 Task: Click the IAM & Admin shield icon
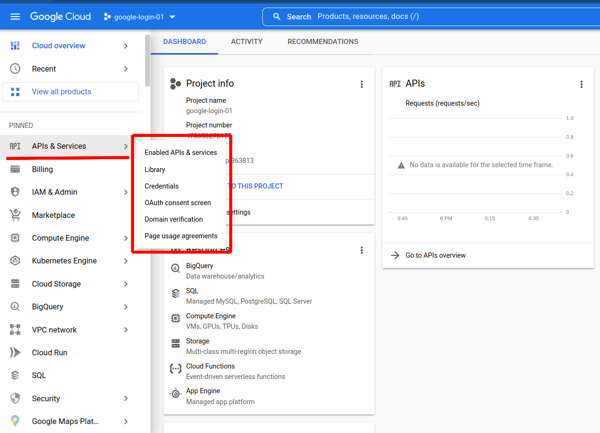click(x=15, y=192)
